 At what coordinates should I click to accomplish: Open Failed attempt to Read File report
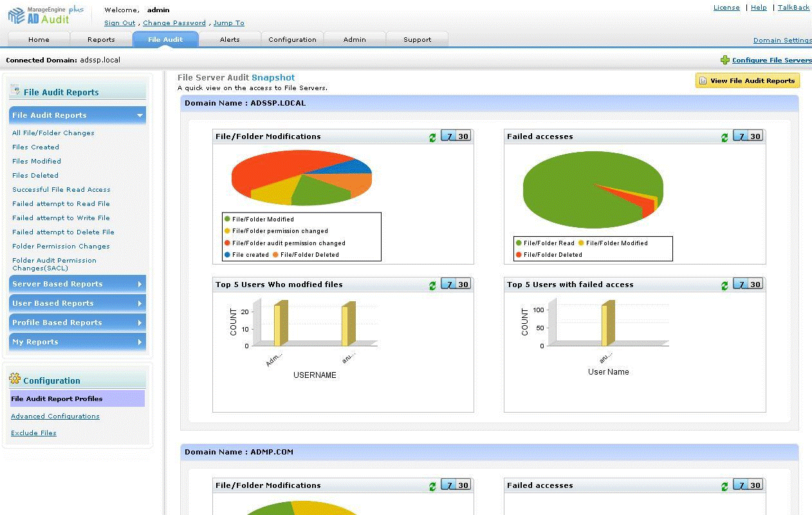pos(61,204)
